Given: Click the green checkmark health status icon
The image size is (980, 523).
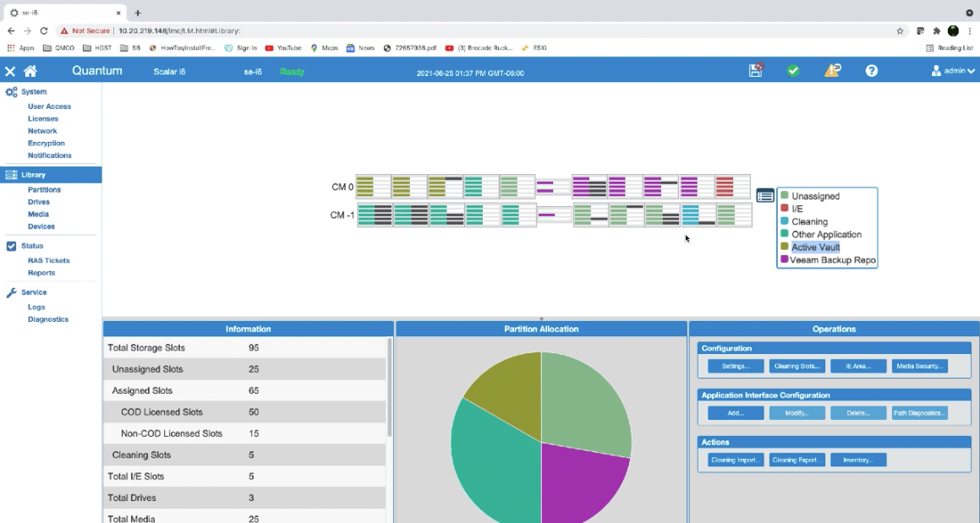Looking at the screenshot, I should pos(793,71).
